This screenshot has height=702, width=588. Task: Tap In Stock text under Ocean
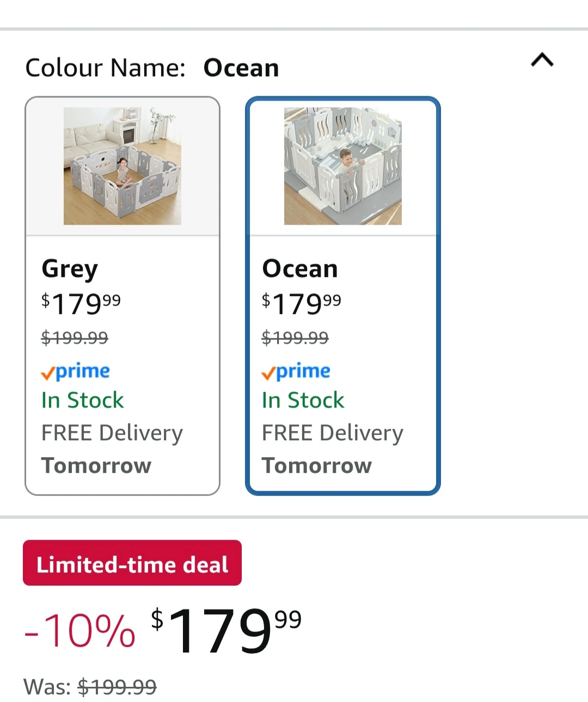pos(303,401)
